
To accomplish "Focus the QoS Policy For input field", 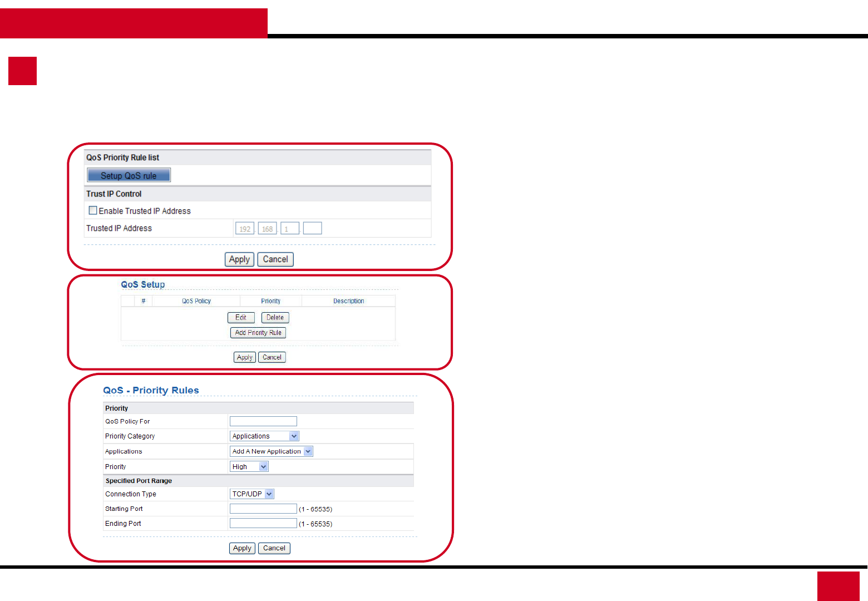I will (x=263, y=421).
